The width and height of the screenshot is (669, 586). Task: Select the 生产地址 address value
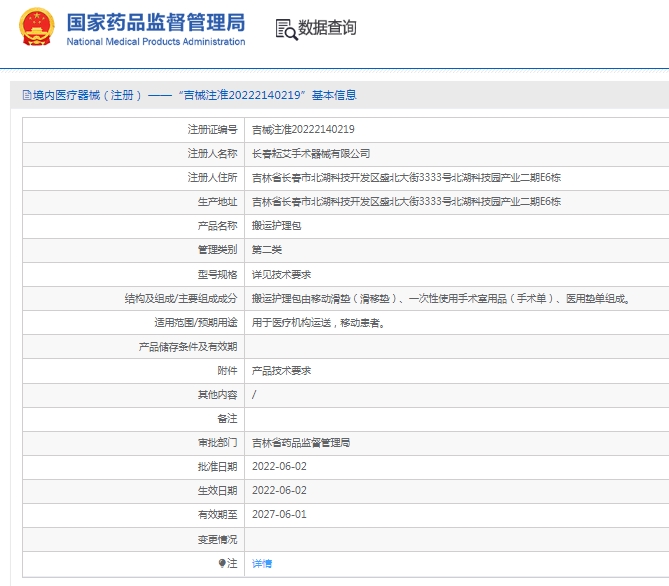point(406,201)
